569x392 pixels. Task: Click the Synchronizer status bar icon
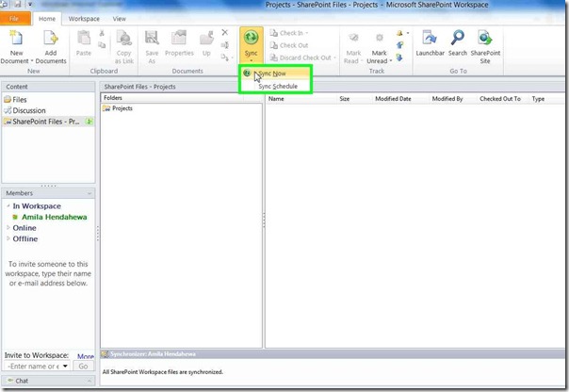[106, 354]
